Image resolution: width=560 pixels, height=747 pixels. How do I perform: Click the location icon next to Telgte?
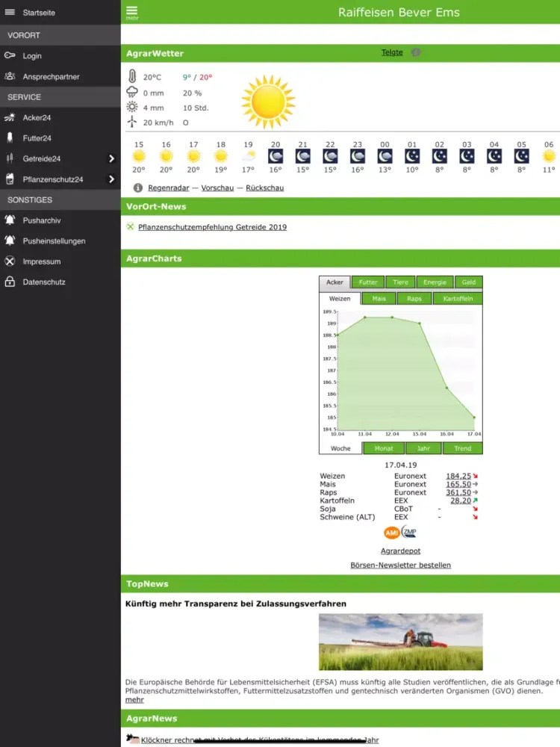tap(416, 52)
